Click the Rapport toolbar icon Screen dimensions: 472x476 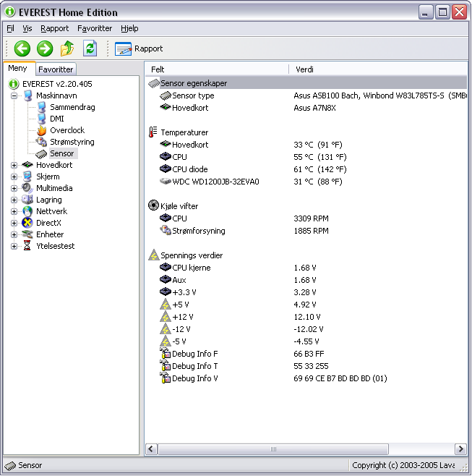pos(123,49)
